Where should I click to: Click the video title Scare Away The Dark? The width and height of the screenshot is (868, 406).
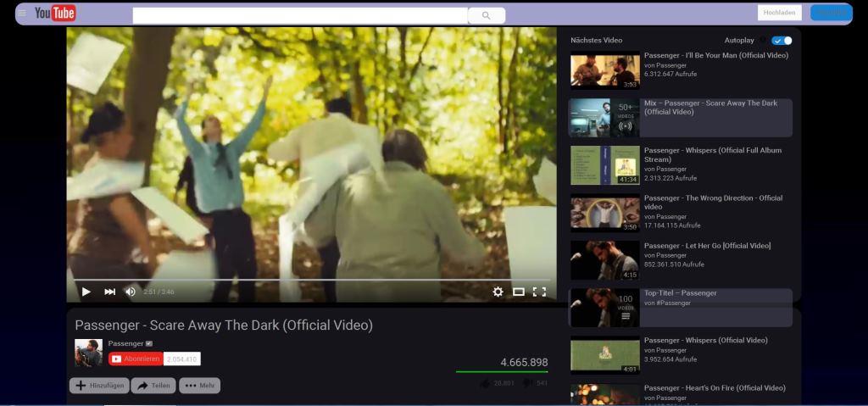pos(224,325)
